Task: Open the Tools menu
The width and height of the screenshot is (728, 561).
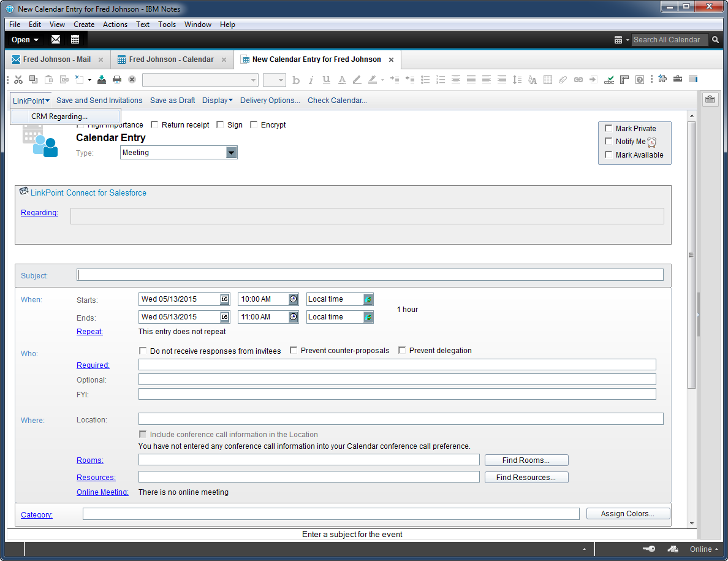Action: [x=167, y=24]
